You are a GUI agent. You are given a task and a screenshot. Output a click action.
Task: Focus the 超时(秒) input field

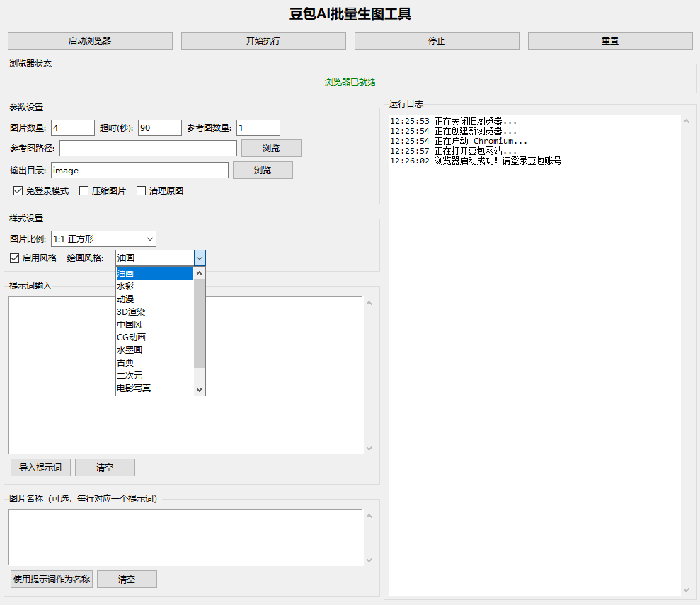[160, 127]
